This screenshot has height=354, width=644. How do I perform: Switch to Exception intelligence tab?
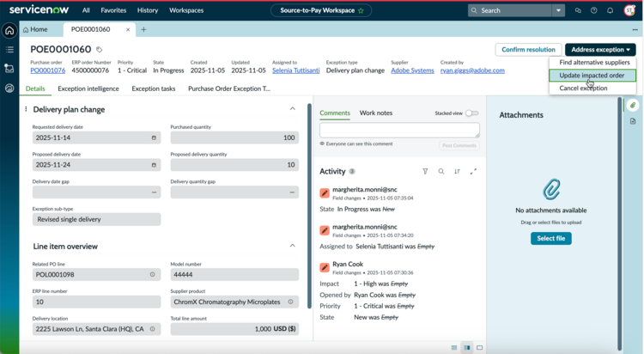(88, 88)
